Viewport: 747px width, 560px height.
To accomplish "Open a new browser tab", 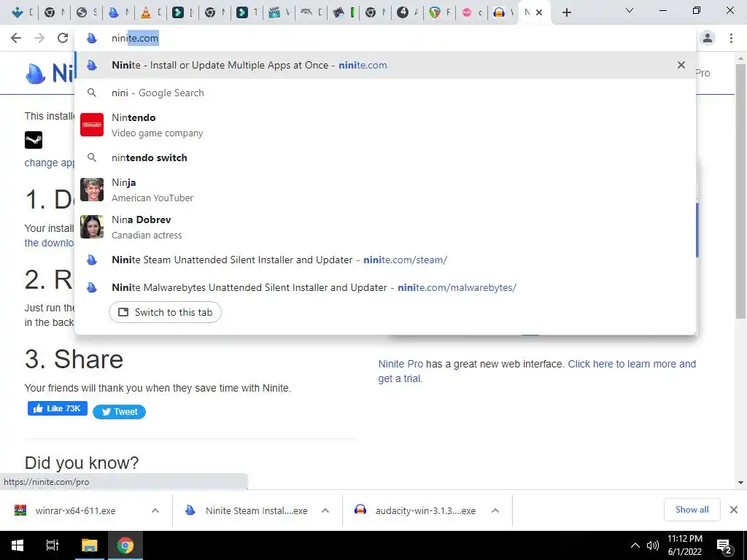I will (x=566, y=12).
